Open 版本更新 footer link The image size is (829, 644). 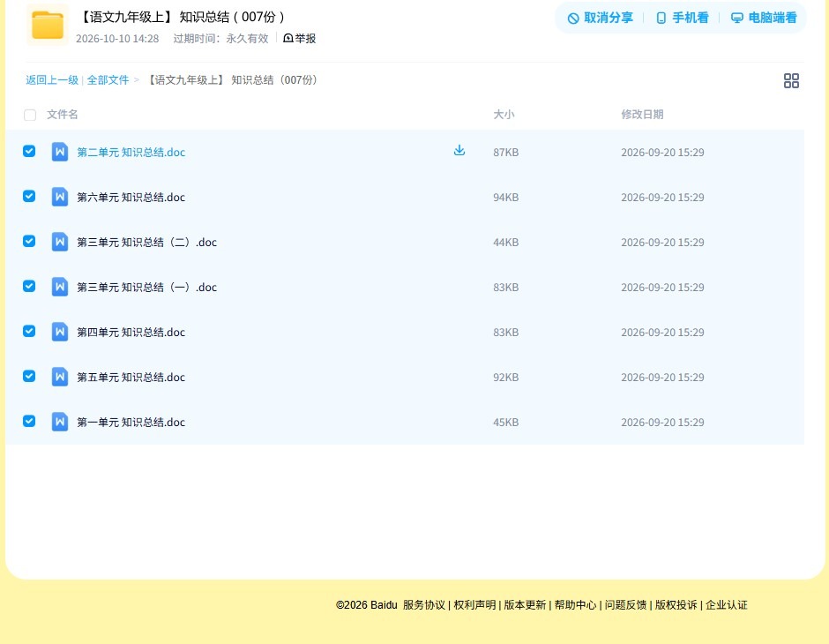[x=525, y=605]
